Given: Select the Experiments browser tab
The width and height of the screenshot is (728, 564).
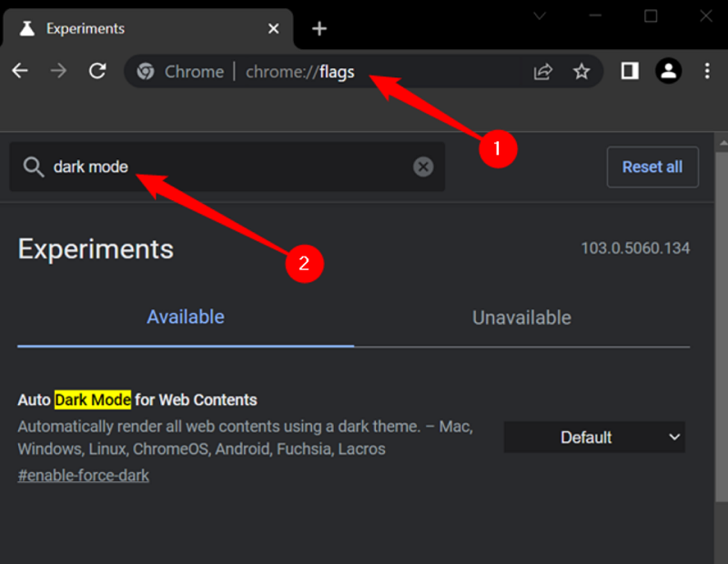Looking at the screenshot, I should coord(148,29).
